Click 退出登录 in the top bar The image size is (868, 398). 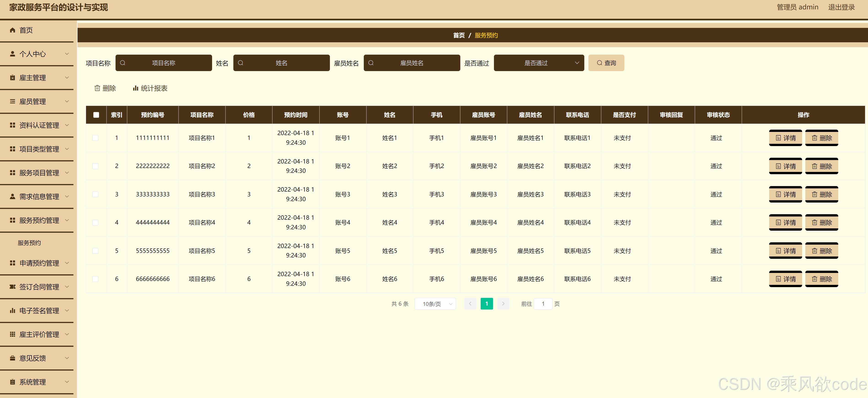841,7
